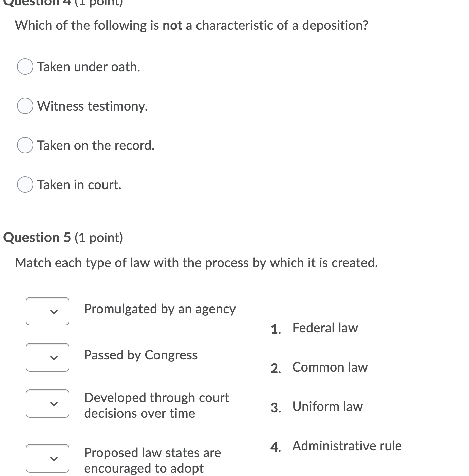This screenshot has height=476, width=469.
Task: Expand the selector for 'Developed through court decisions'
Action: point(47,403)
